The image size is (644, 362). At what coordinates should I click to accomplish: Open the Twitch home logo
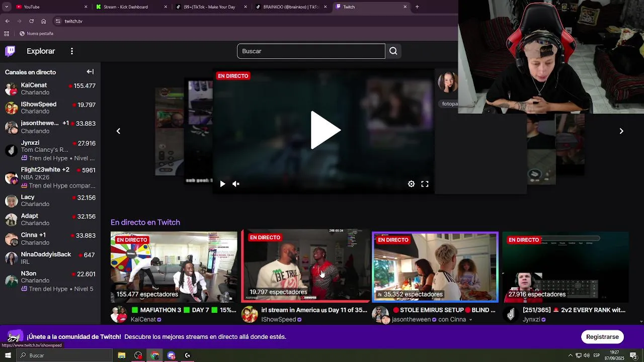[x=10, y=51]
